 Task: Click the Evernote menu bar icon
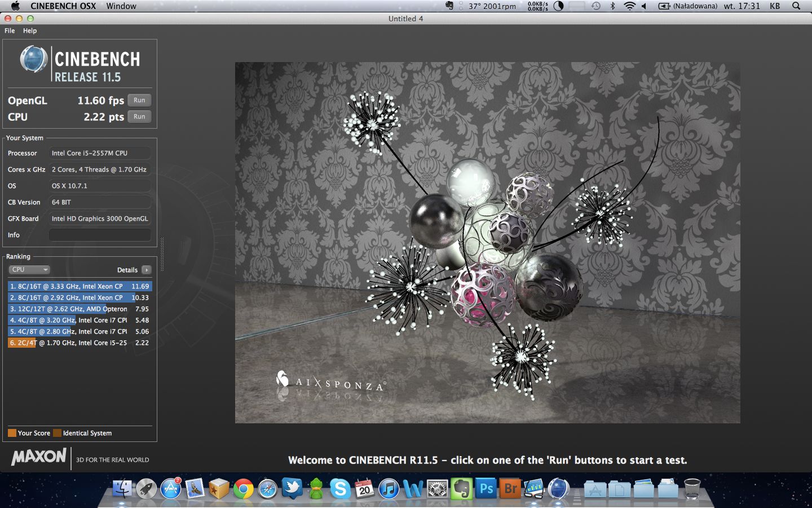[x=449, y=6]
